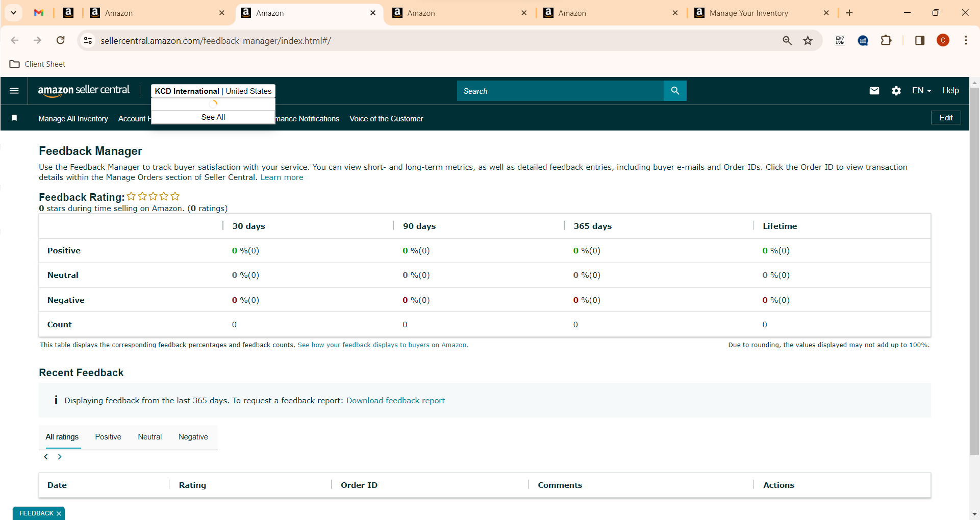Close the active Amazon tab
The height and width of the screenshot is (520, 980).
(373, 13)
